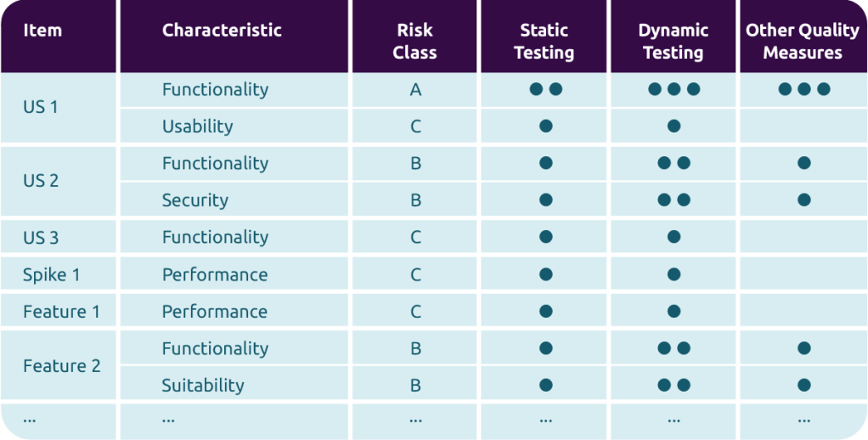
Task: Click the Risk Class column header
Action: [415, 41]
